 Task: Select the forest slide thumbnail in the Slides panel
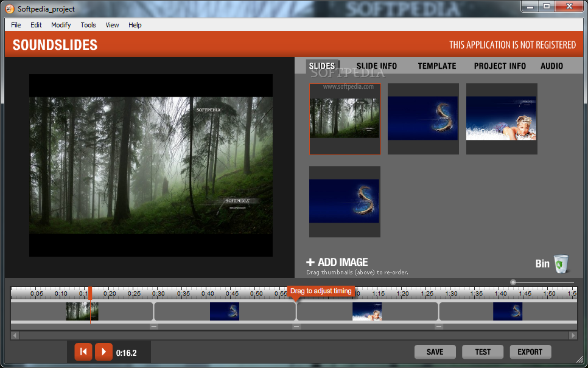pos(345,119)
